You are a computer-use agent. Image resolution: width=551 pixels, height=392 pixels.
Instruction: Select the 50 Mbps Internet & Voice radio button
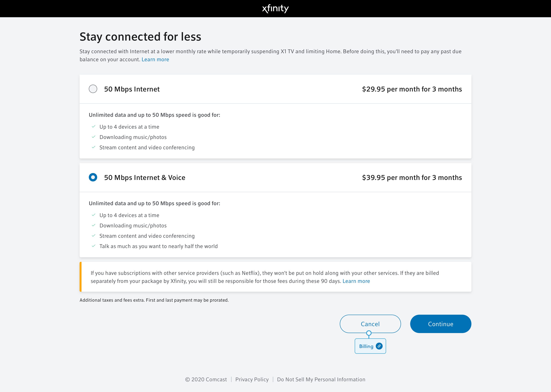coord(93,177)
